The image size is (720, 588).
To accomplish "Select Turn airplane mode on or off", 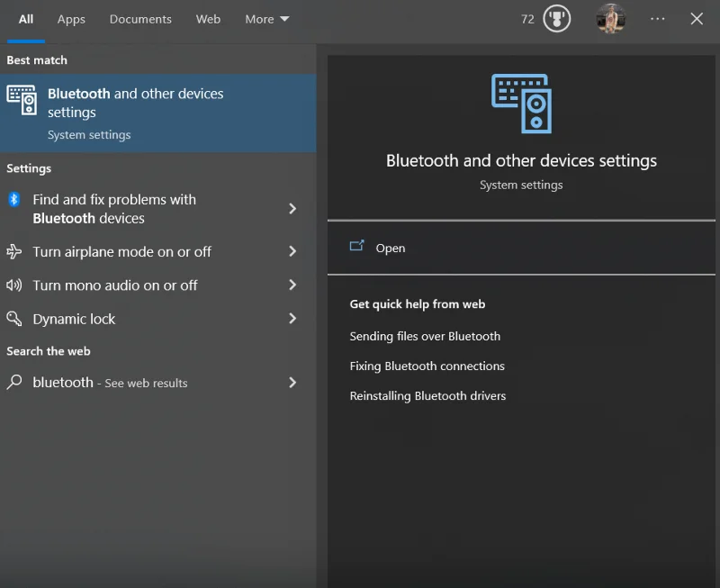I will pyautogui.click(x=158, y=252).
